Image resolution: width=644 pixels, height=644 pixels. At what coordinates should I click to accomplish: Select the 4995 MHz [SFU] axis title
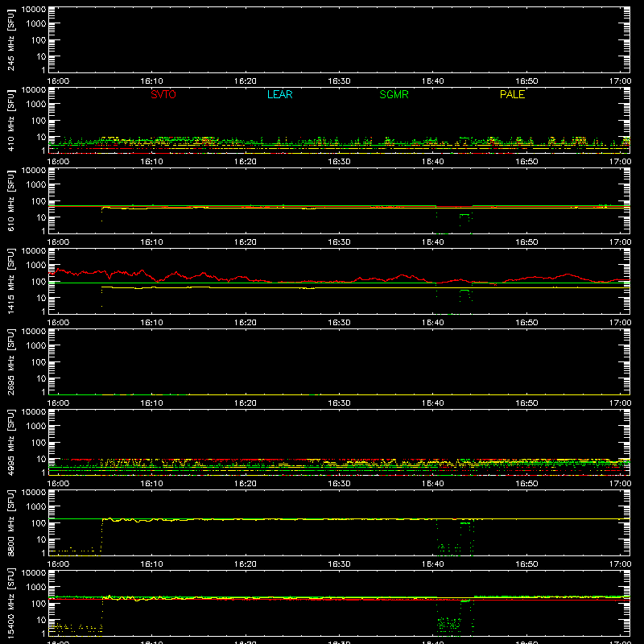click(x=11, y=442)
